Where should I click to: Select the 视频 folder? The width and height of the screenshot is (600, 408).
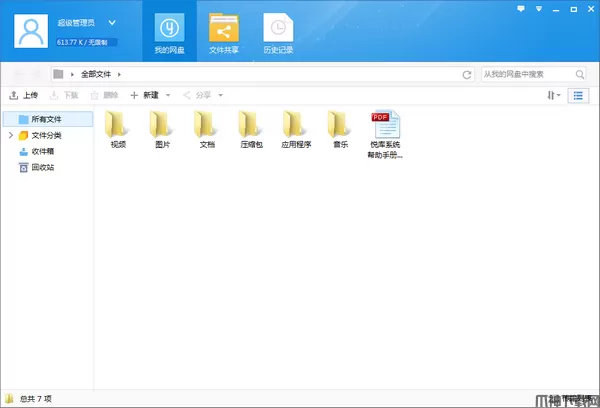[118, 126]
